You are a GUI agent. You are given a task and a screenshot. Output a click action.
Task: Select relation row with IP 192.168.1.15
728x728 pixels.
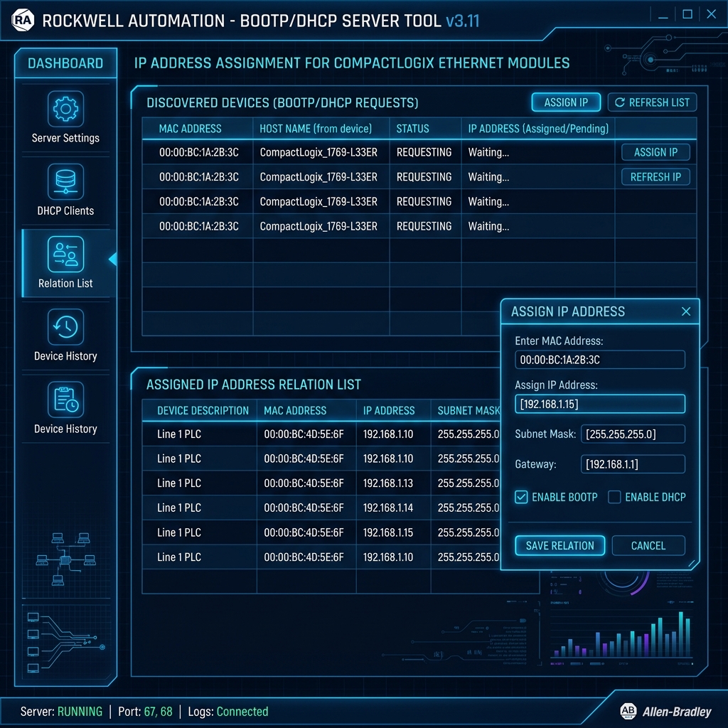321,532
